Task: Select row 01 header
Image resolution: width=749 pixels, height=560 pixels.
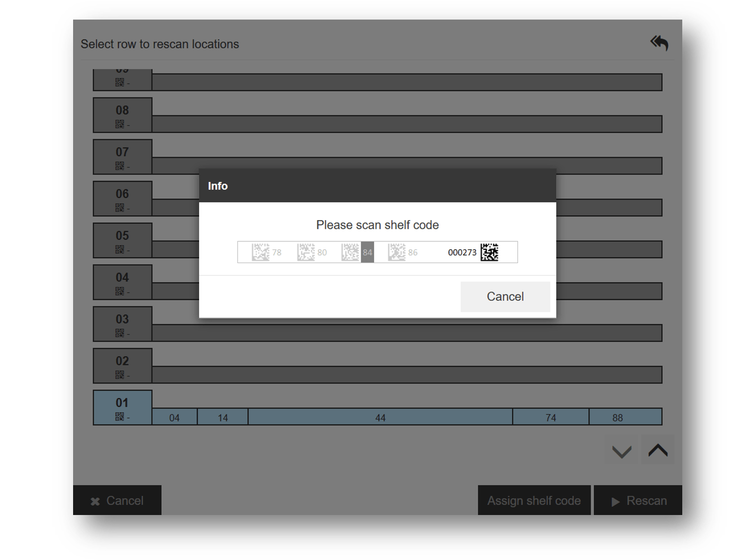Action: 122,408
